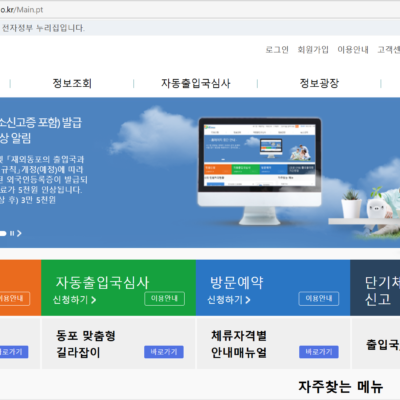Advance to next banner slide arrow
Screen dimensions: 400x400
[x=19, y=233]
